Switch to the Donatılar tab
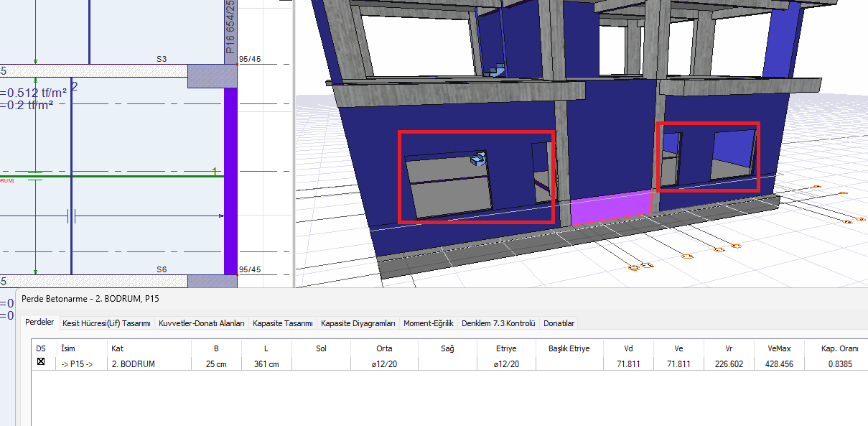The height and width of the screenshot is (426, 868). (x=559, y=323)
